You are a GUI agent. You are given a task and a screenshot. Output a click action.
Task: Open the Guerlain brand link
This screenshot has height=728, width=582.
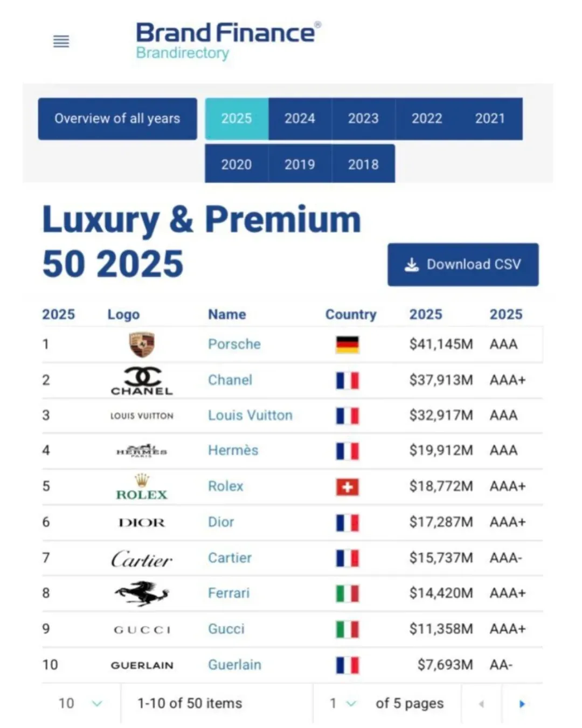(234, 664)
